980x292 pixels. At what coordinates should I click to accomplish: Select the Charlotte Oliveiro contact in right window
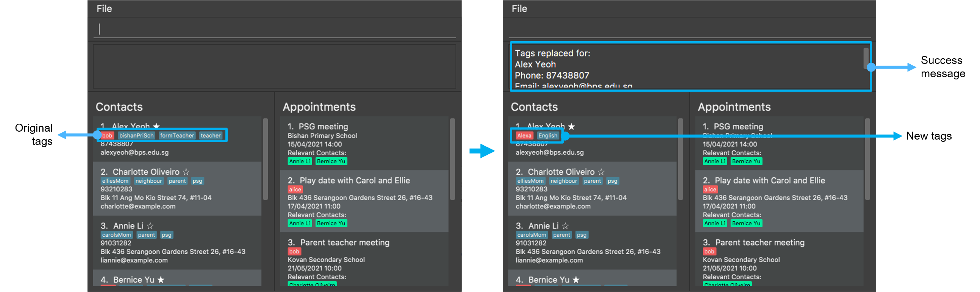pos(592,189)
